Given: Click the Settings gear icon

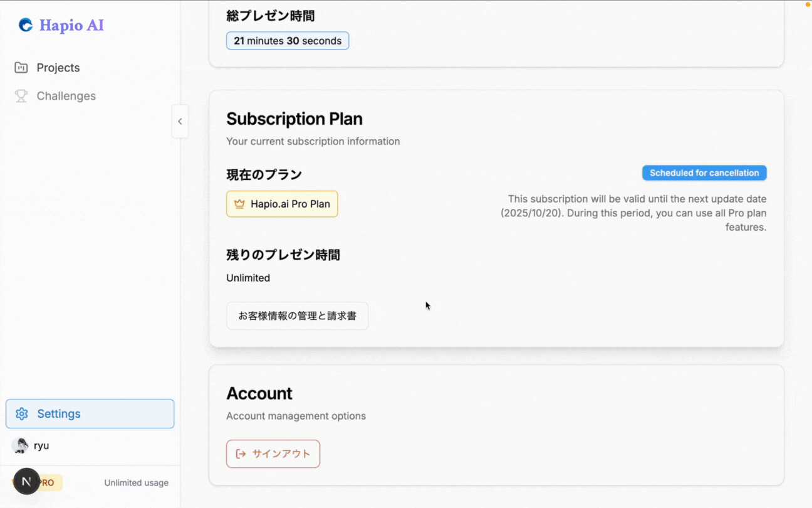Looking at the screenshot, I should (22, 414).
